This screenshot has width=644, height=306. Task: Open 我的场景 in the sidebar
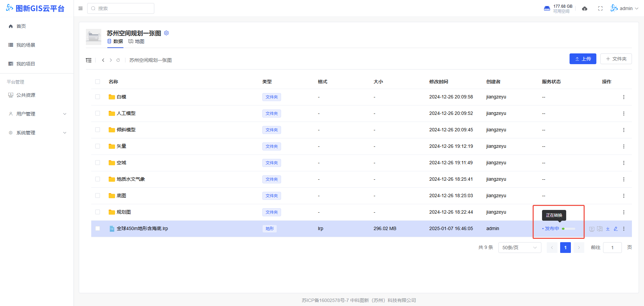tap(26, 45)
